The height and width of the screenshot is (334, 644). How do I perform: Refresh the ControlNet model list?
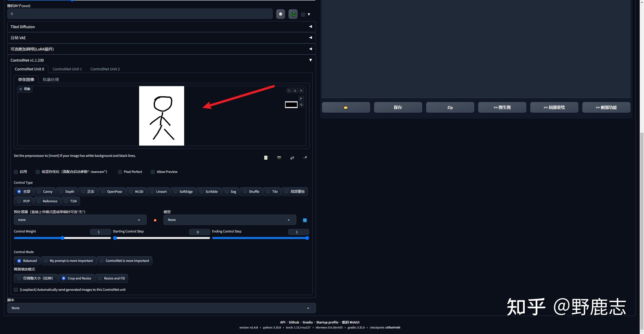[x=304, y=220]
